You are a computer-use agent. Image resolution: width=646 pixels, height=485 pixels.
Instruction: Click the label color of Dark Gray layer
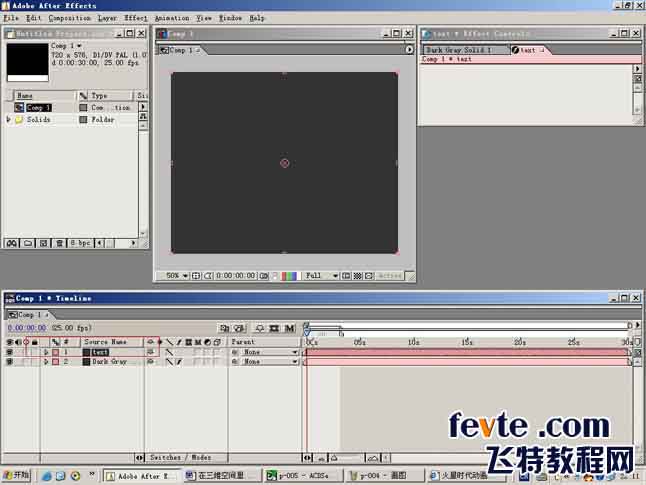(56, 362)
